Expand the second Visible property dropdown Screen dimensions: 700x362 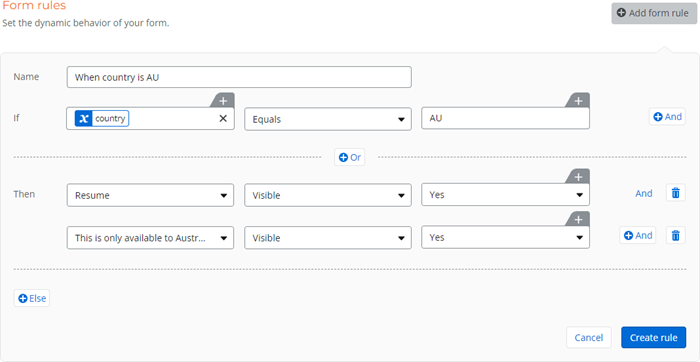tap(328, 237)
